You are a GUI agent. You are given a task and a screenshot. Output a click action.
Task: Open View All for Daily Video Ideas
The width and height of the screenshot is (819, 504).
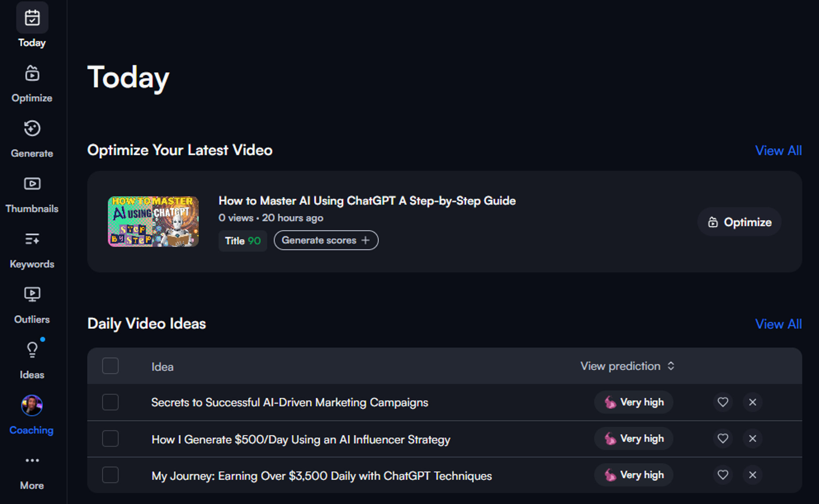click(x=778, y=324)
